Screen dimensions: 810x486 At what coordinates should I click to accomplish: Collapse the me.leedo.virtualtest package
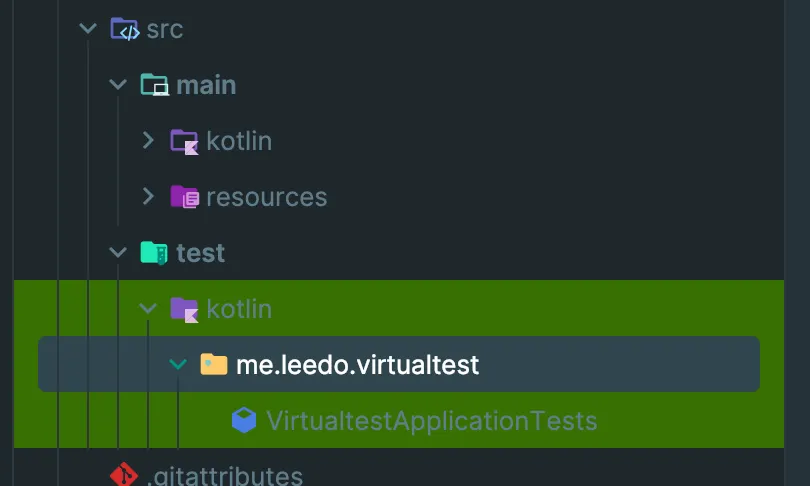[x=178, y=365]
